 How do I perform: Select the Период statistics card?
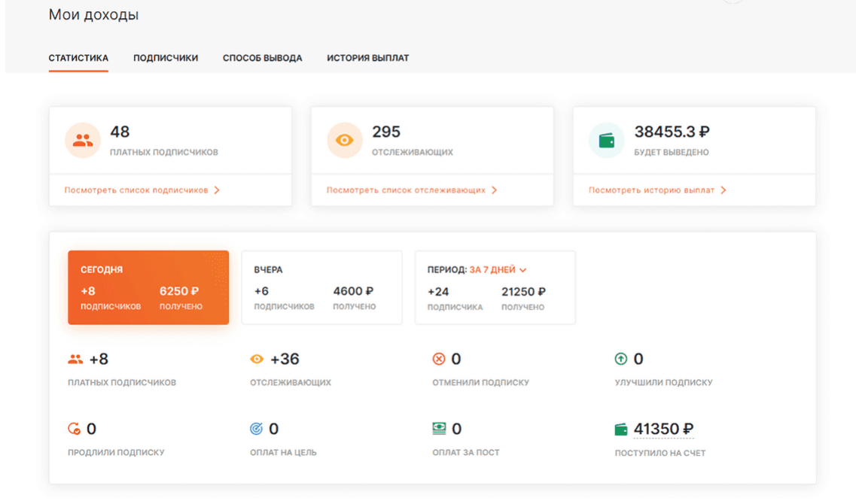click(495, 287)
